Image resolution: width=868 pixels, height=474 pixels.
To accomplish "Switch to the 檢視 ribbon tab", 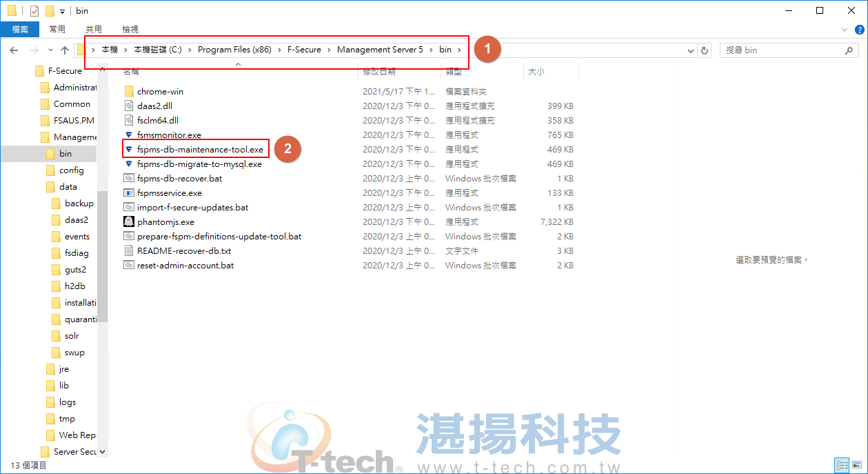I will click(130, 29).
